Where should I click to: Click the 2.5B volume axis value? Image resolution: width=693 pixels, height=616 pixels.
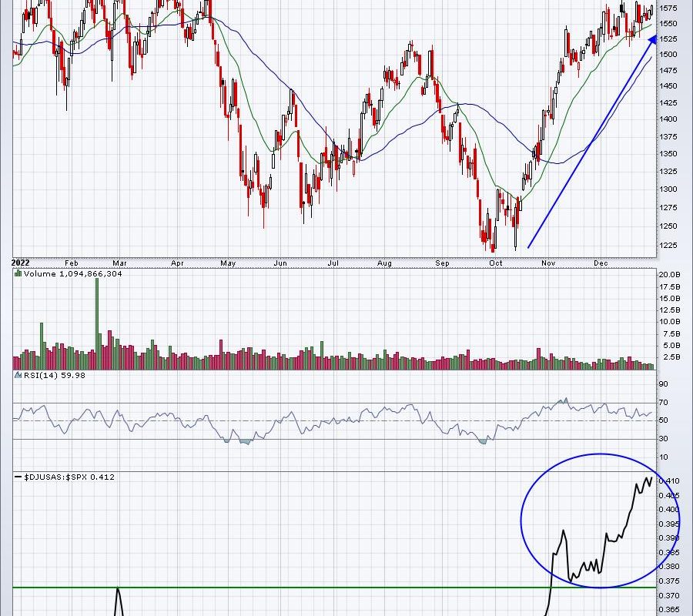[x=671, y=357]
